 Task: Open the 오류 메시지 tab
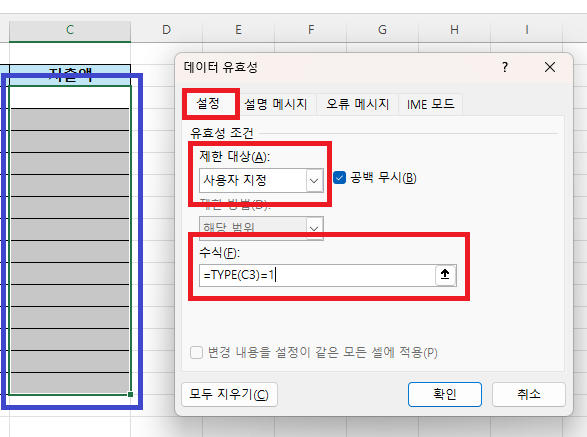358,104
